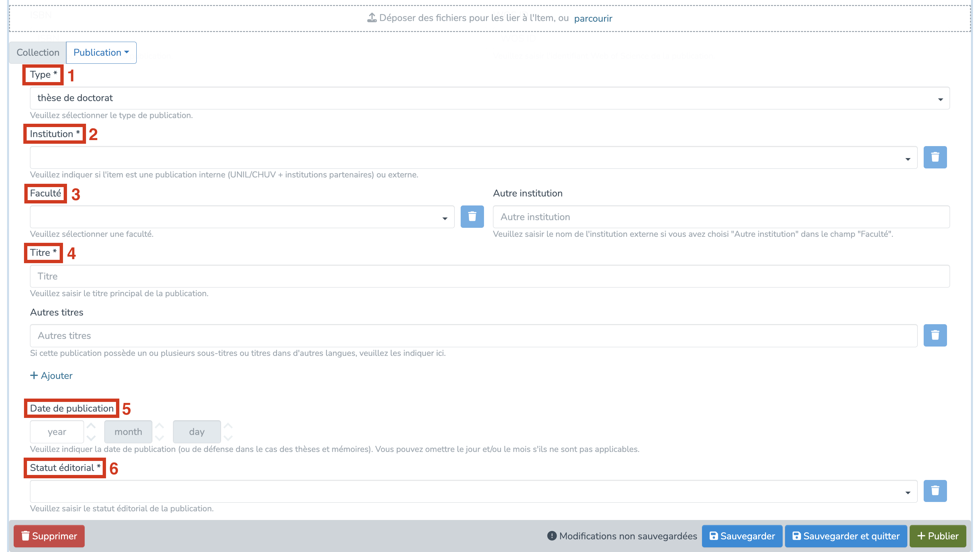Click the year increment arrow
The image size is (980, 552).
pos(91,426)
